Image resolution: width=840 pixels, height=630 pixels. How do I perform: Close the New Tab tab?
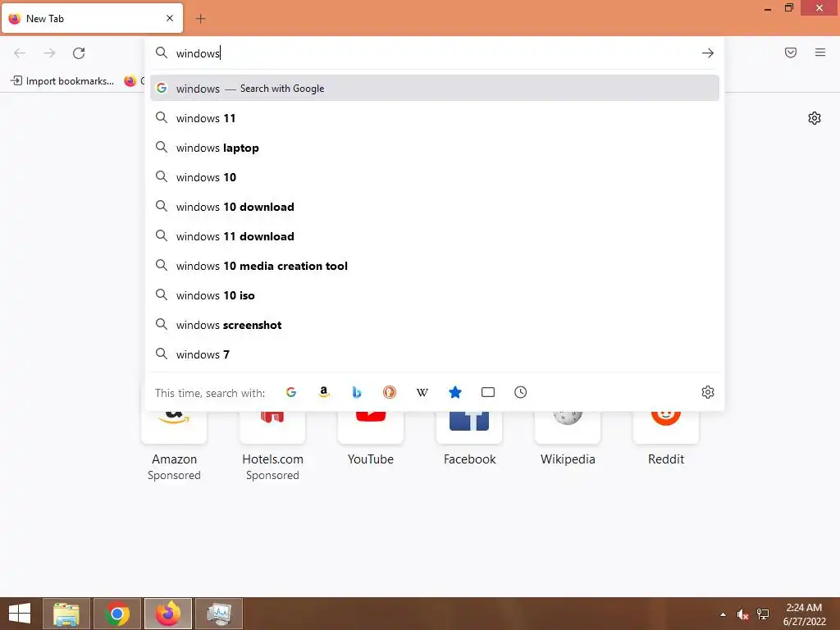click(x=170, y=18)
